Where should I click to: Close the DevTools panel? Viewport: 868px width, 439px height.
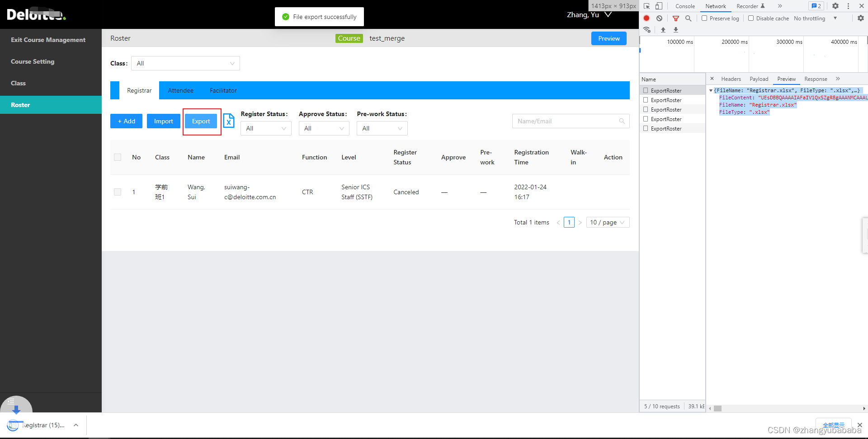point(861,6)
